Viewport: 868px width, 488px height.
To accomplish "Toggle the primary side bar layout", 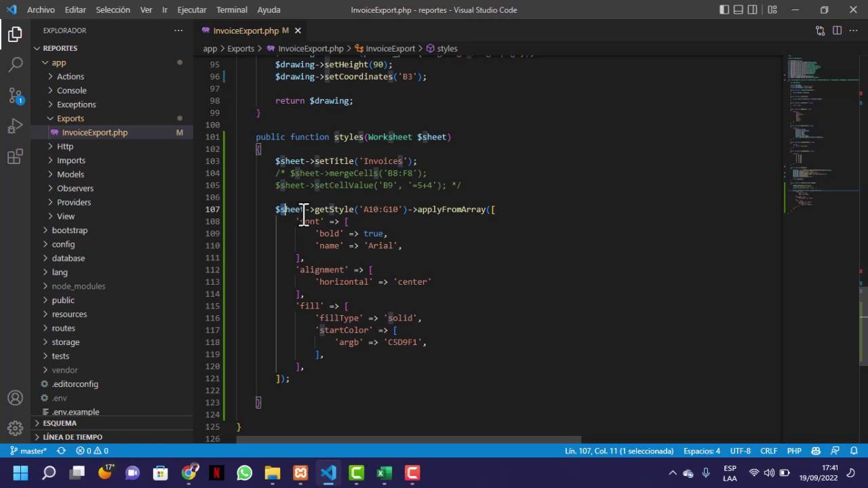I will click(724, 10).
